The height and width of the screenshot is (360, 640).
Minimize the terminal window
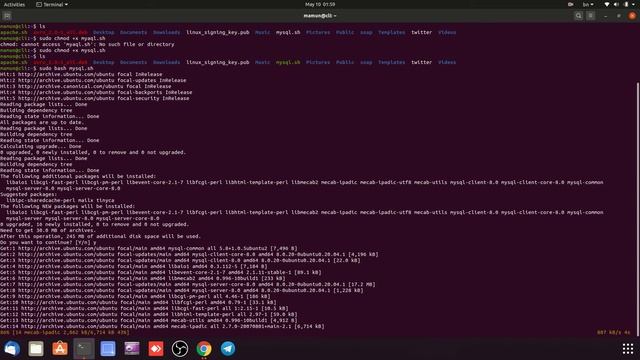point(606,16)
